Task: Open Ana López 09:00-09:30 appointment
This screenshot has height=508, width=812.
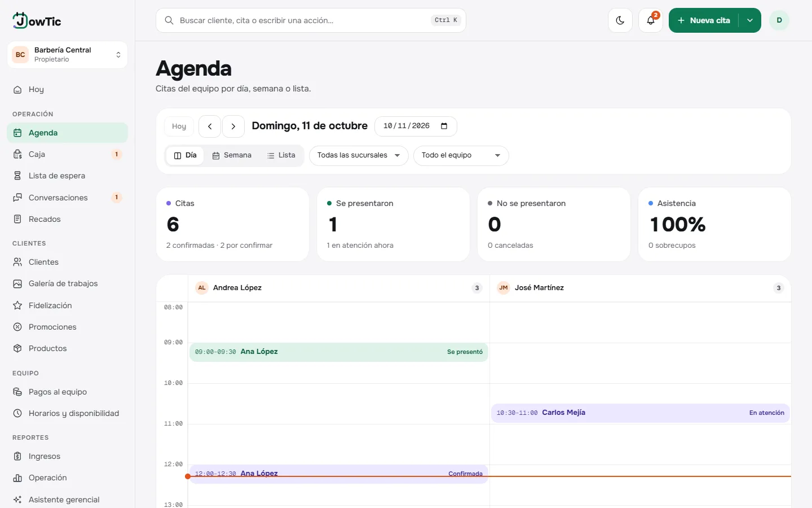Action: pos(339,352)
